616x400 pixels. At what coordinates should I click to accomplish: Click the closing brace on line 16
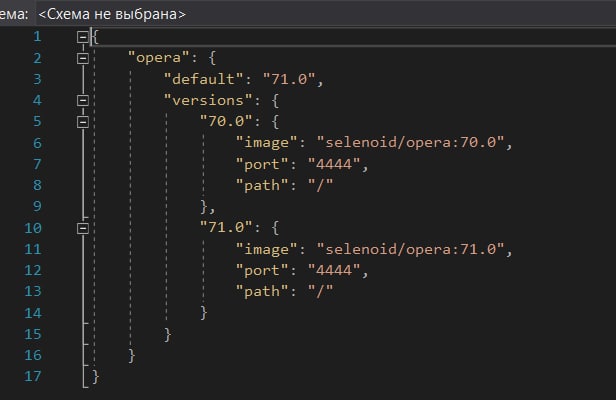[x=132, y=356]
